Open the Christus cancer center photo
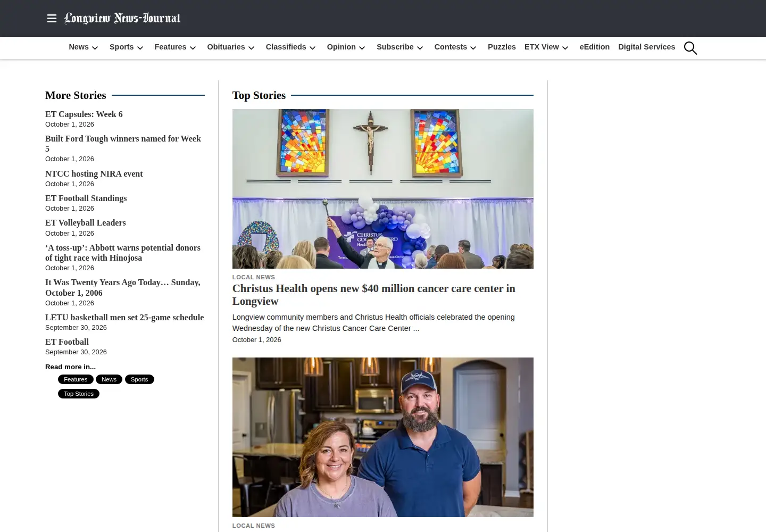This screenshot has width=766, height=532. point(383,189)
